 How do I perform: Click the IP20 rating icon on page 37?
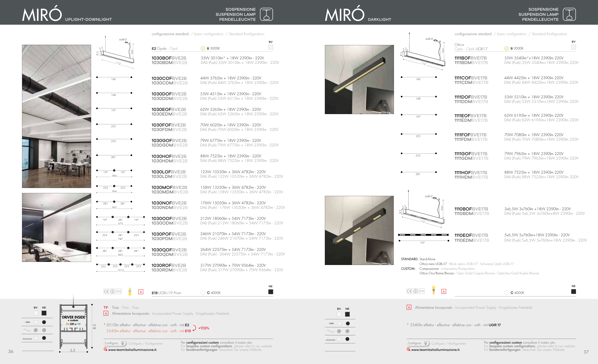(422, 291)
